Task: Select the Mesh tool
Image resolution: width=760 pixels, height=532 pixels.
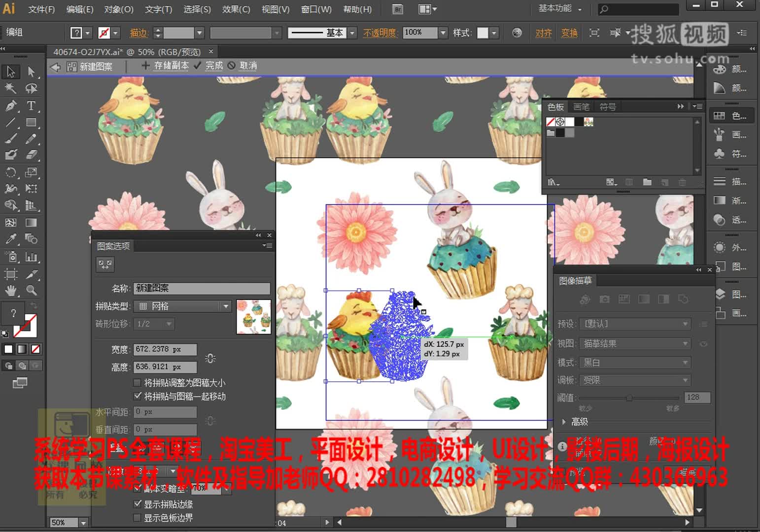Action: [x=10, y=223]
